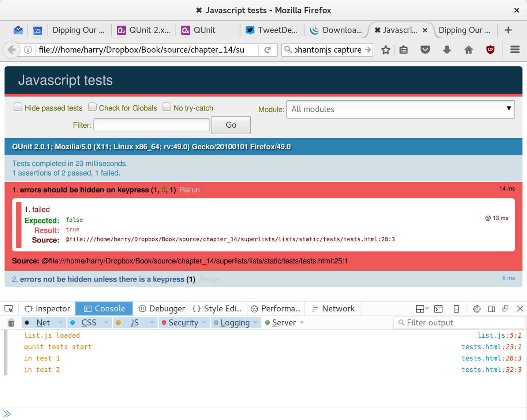Switch to the Debugger tab
Screen dimensions: 527x420
pyautogui.click(x=162, y=308)
